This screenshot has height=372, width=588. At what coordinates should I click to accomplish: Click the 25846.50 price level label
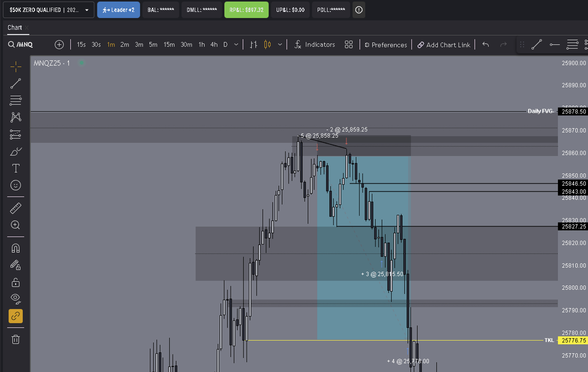[573, 183]
